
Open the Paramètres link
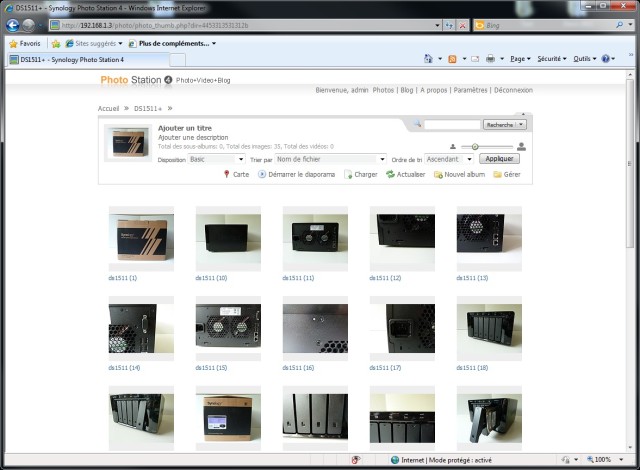pos(470,90)
